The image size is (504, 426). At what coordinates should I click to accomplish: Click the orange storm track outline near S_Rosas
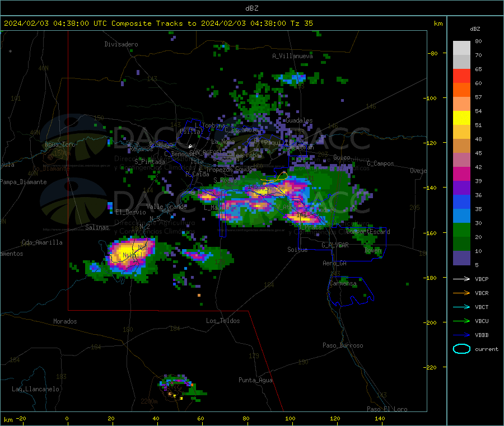[x=275, y=177]
